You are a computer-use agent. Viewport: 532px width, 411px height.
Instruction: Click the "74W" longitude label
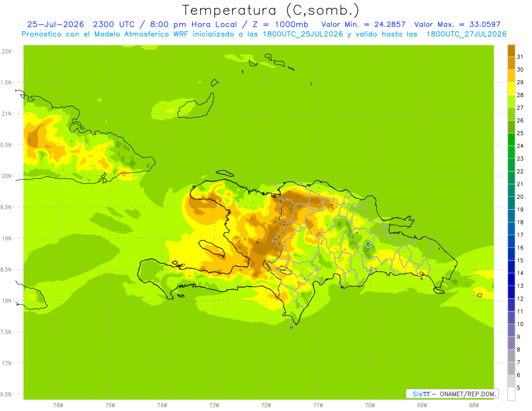(x=162, y=405)
